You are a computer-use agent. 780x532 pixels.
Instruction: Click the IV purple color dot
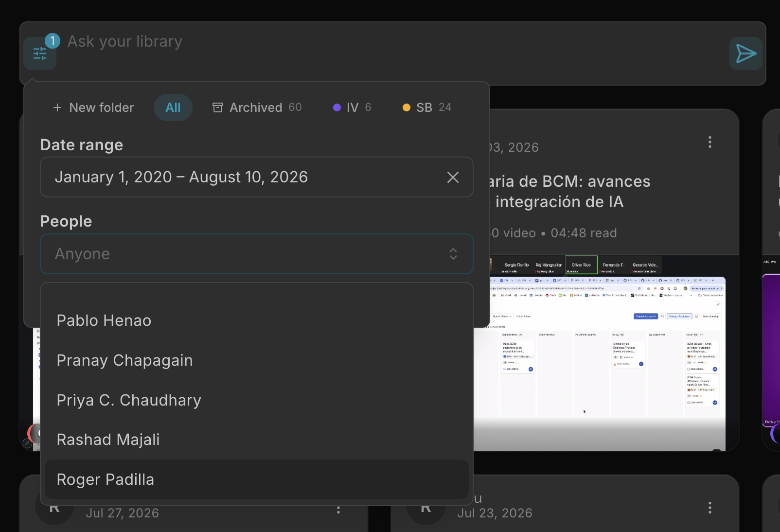pyautogui.click(x=337, y=107)
